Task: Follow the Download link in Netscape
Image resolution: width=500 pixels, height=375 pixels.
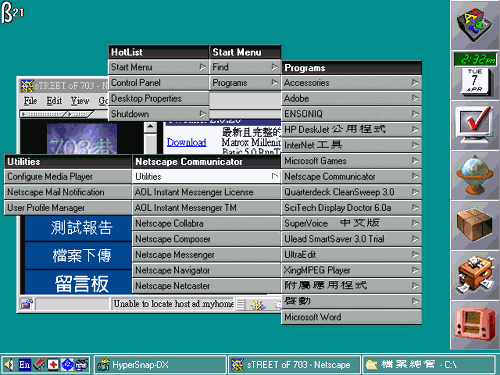Action: 186,142
